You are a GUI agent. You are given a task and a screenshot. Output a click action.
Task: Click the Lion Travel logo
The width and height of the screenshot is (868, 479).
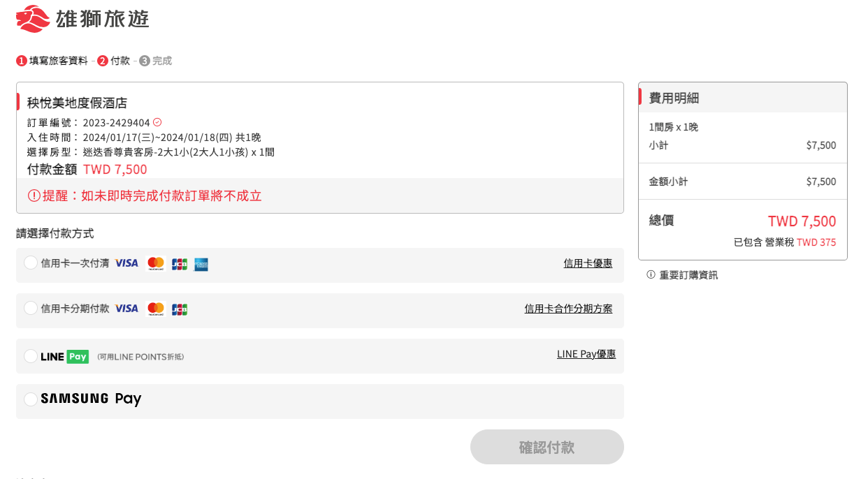(82, 19)
